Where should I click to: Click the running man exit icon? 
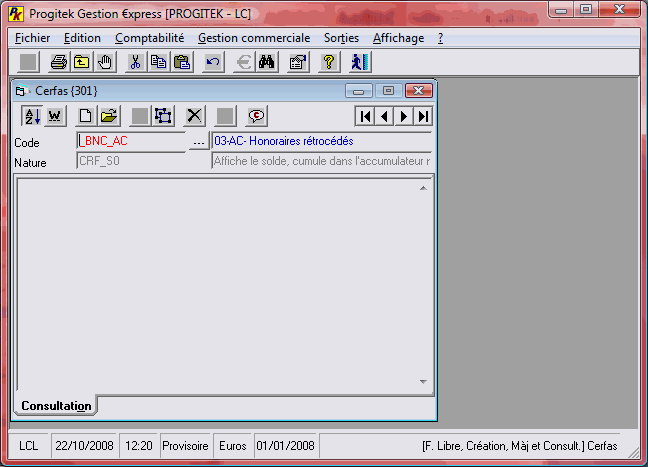tap(359, 62)
